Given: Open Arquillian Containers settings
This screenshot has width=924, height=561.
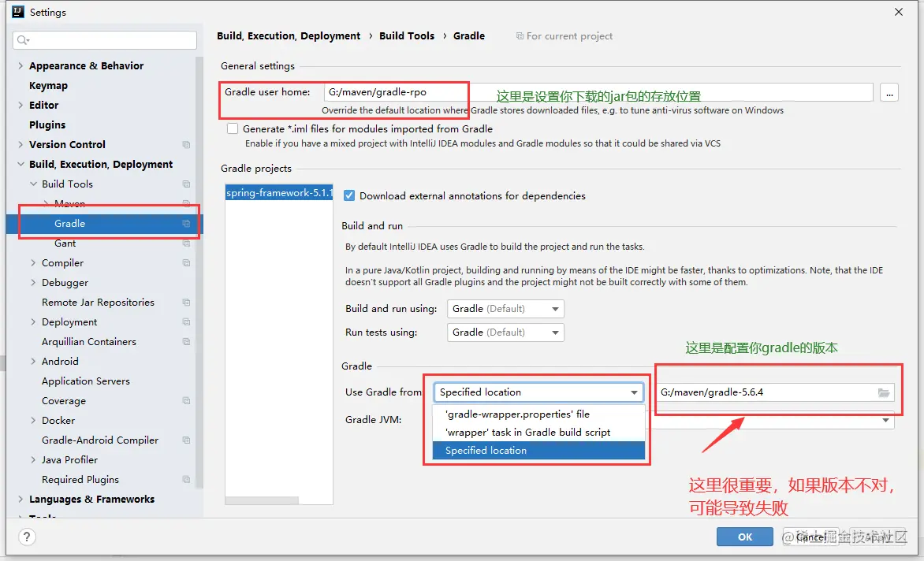Looking at the screenshot, I should (89, 342).
